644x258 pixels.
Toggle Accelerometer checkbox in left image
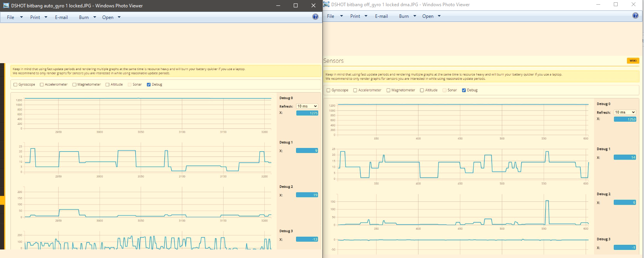[42, 84]
